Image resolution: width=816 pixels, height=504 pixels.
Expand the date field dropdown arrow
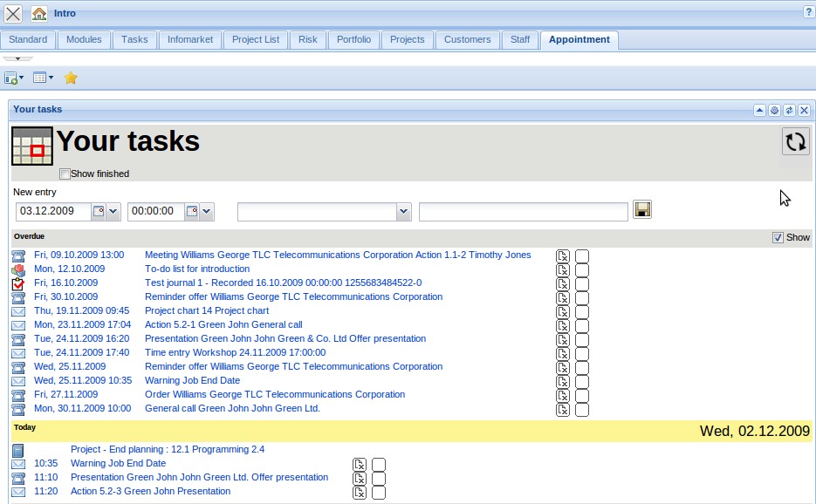(113, 212)
